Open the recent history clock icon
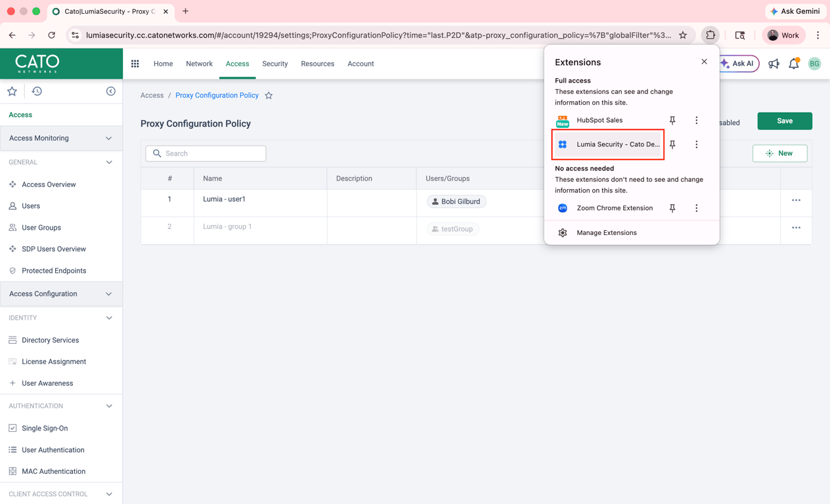This screenshot has width=830, height=504. tap(37, 91)
